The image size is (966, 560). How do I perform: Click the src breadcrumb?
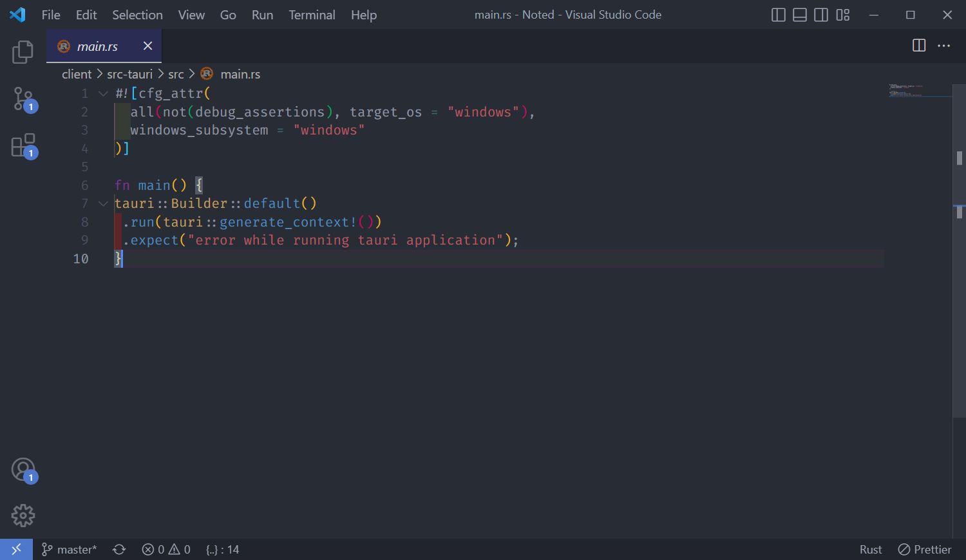pyautogui.click(x=176, y=74)
